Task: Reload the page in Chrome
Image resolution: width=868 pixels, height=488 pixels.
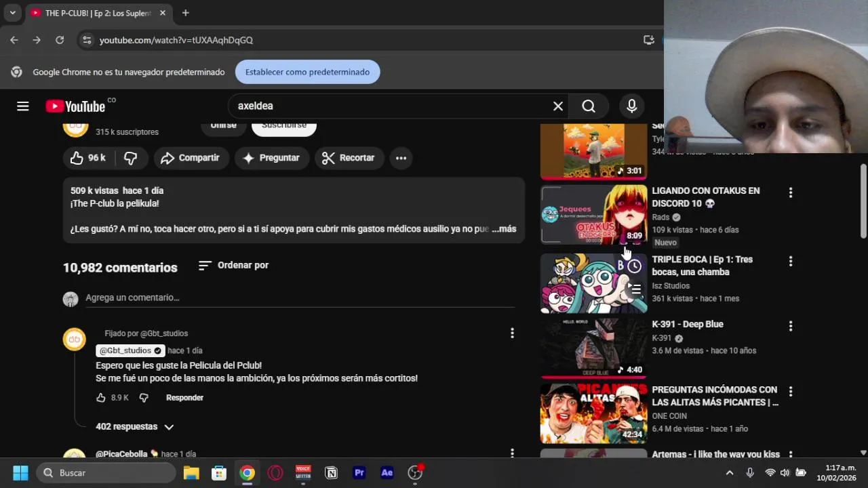Action: coord(60,40)
